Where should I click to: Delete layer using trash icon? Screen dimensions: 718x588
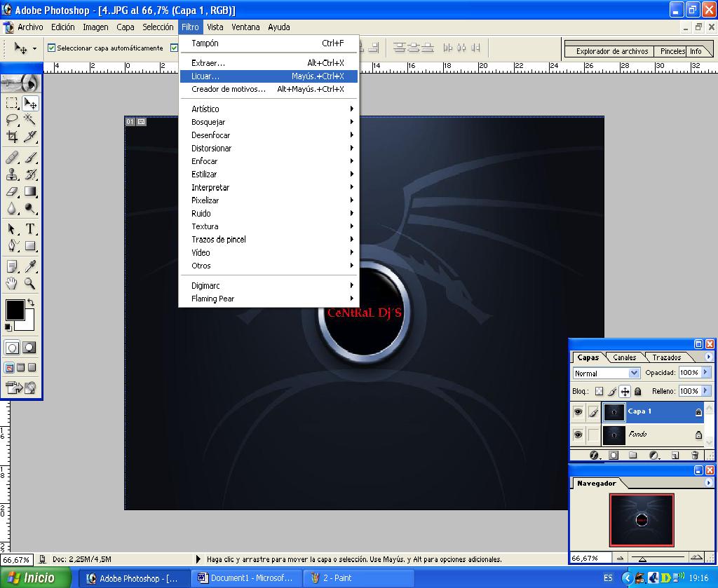(695, 455)
